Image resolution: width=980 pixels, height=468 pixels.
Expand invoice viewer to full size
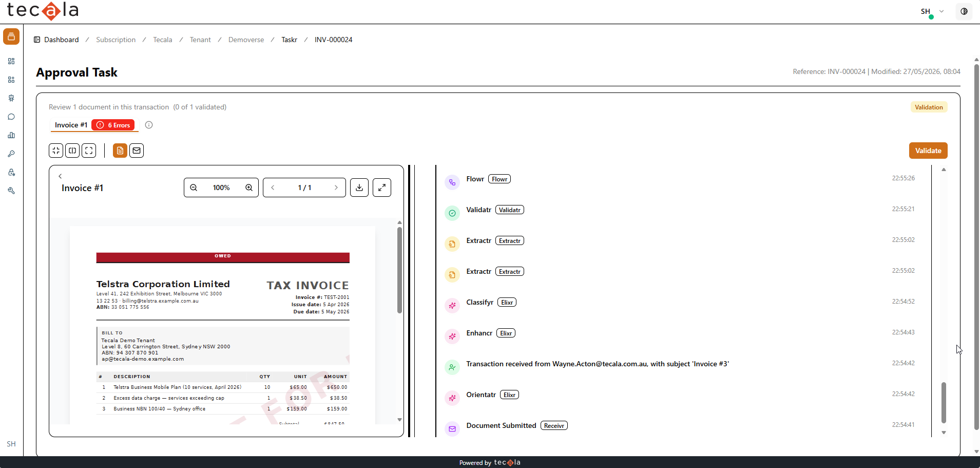pyautogui.click(x=382, y=188)
